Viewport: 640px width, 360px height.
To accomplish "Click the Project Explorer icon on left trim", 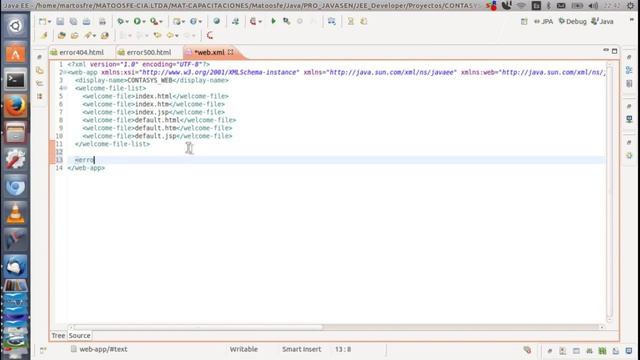I will (x=40, y=71).
